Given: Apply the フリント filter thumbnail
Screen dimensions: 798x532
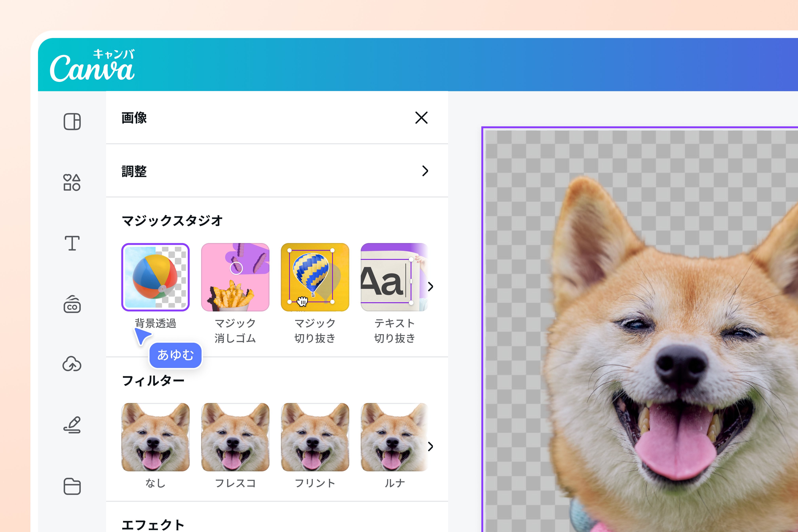Looking at the screenshot, I should click(315, 437).
